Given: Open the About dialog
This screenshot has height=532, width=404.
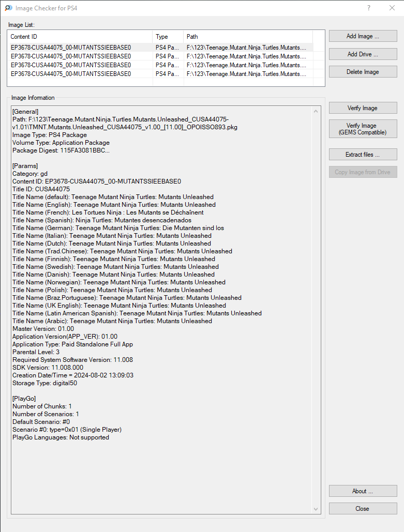Looking at the screenshot, I should [363, 491].
